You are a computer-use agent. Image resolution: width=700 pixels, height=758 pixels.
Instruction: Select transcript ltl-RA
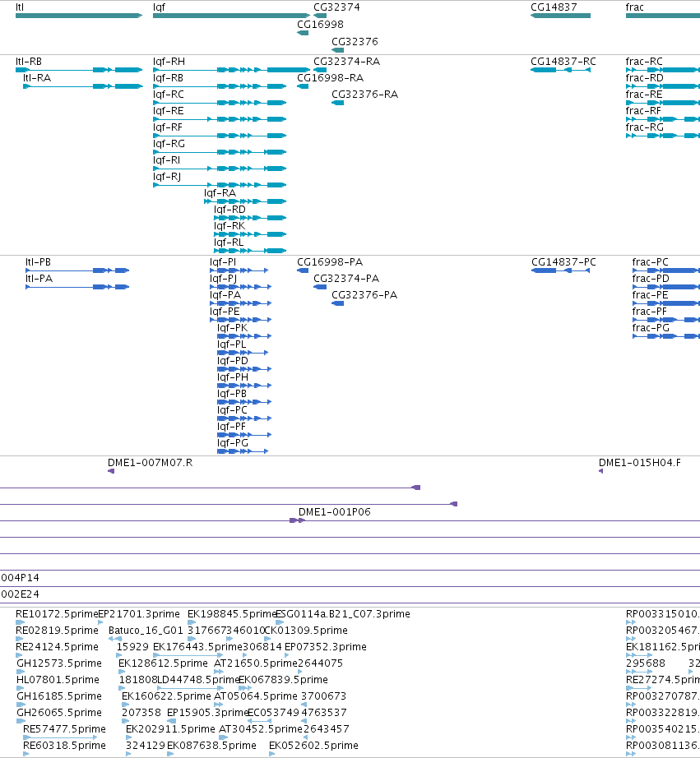(83, 86)
